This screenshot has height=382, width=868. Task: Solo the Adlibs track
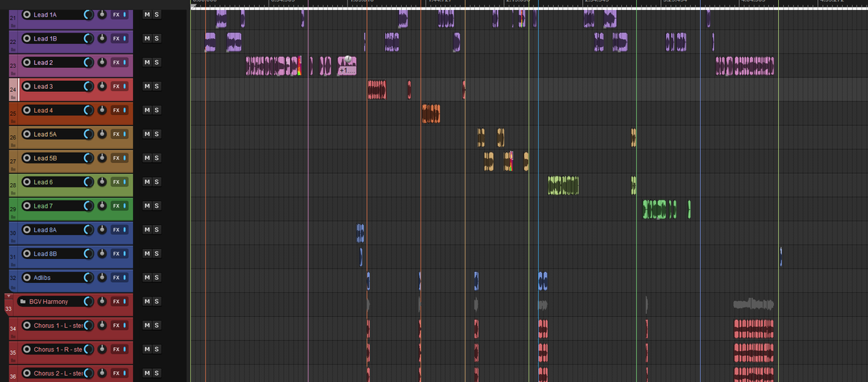pyautogui.click(x=156, y=277)
